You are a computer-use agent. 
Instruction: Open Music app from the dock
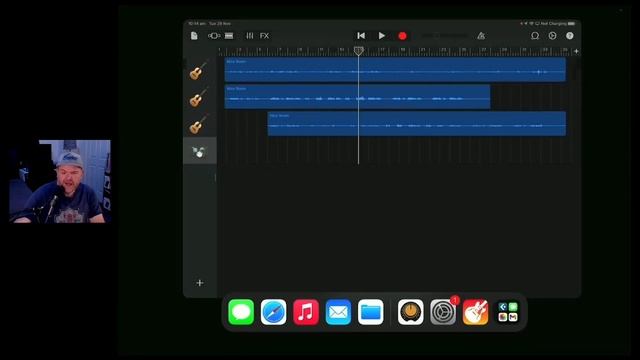[306, 312]
